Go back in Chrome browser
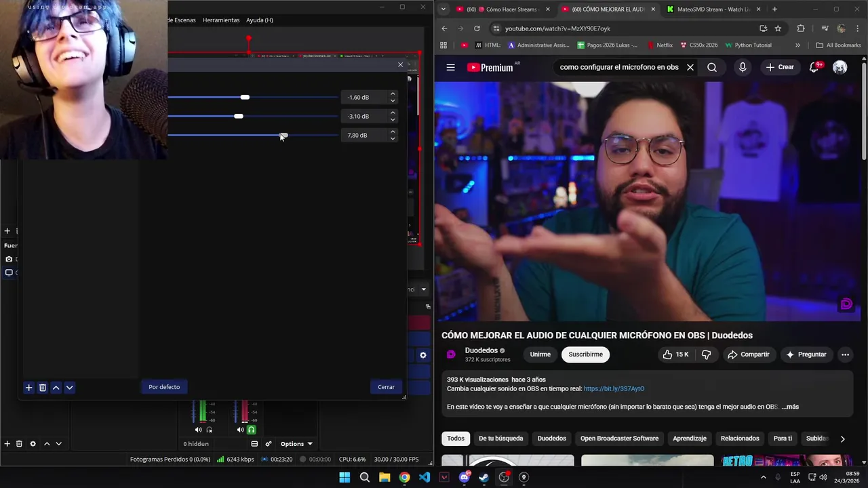The image size is (868, 488). (444, 28)
